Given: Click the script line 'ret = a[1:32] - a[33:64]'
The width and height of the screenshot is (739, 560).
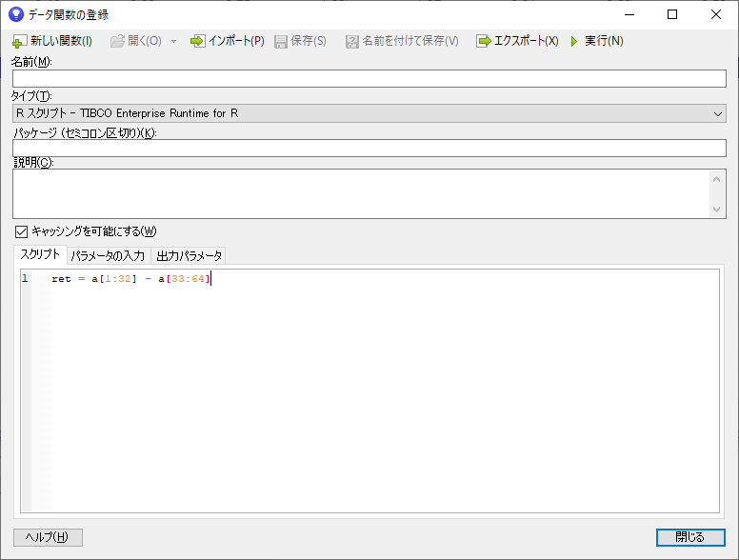Looking at the screenshot, I should point(130,279).
